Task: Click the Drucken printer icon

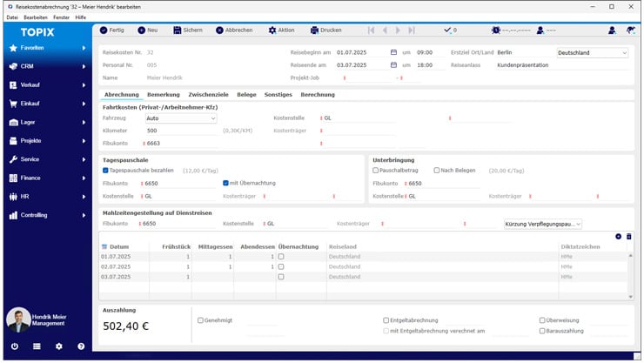Action: (314, 30)
